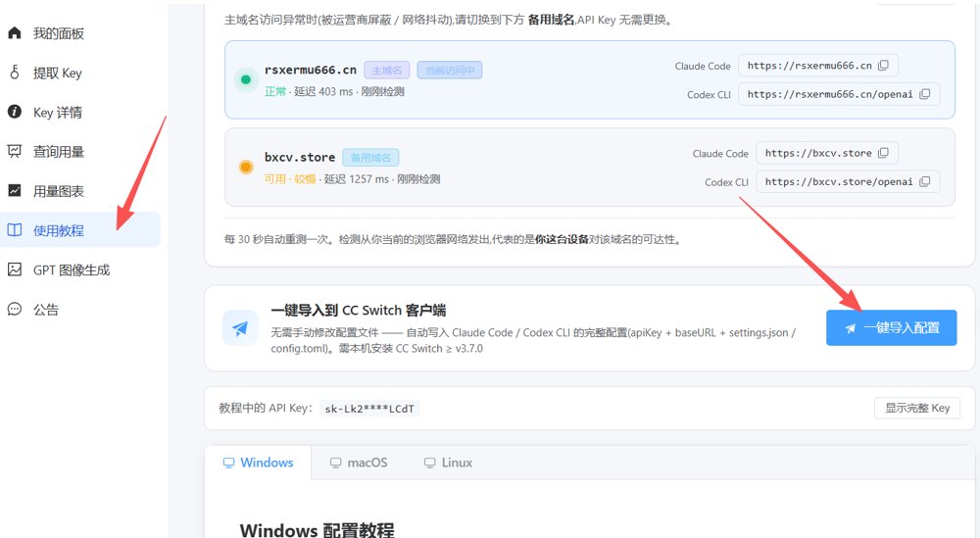Click the GPT 图像生成 picture icon
The image size is (980, 538).
pyautogui.click(x=15, y=269)
